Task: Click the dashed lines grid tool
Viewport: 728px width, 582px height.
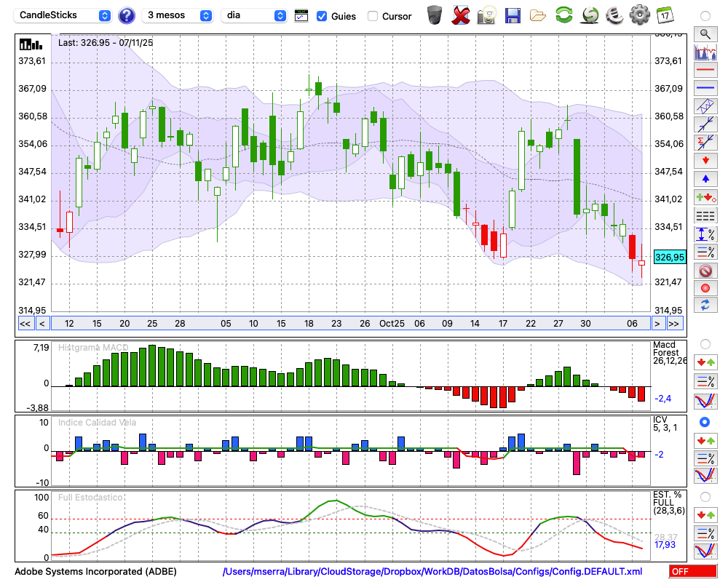Action: (705, 215)
